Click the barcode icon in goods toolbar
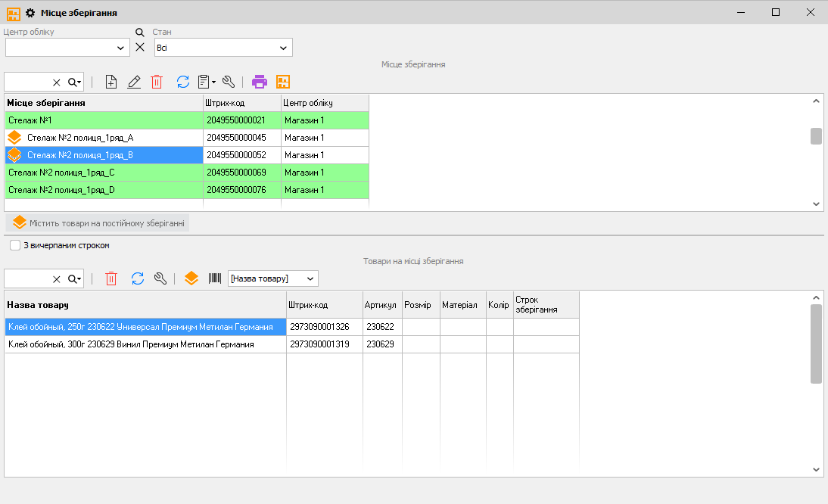Viewport: 828px width, 504px height. point(215,279)
